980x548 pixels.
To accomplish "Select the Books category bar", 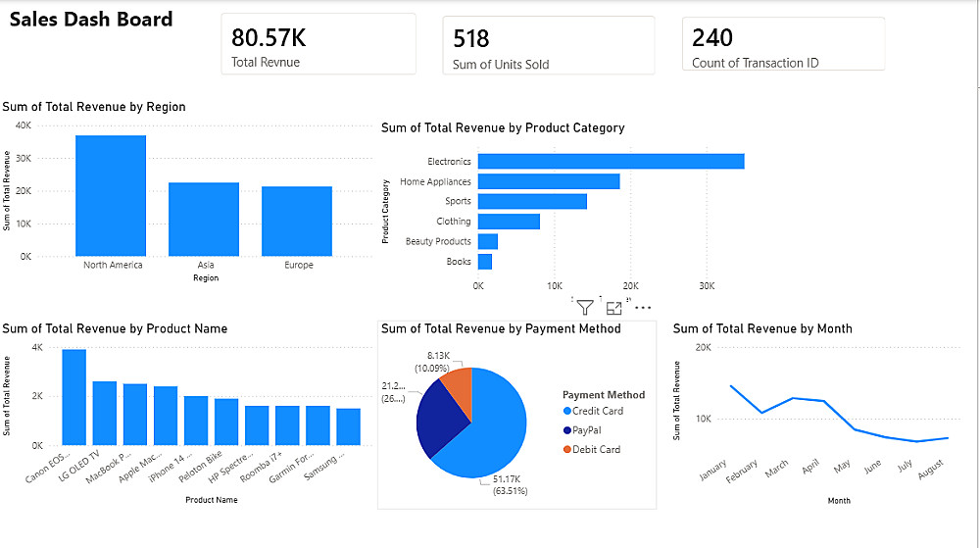I will [485, 261].
